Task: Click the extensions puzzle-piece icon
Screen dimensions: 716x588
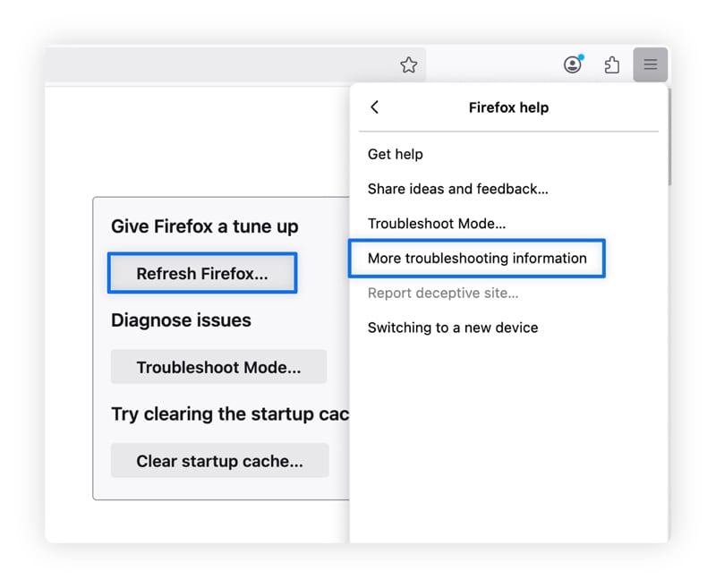Action: coord(612,64)
